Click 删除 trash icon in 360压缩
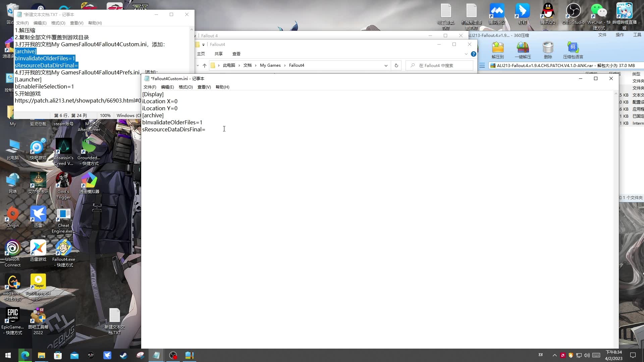Screen dimensions: 644x362 pos(548,50)
